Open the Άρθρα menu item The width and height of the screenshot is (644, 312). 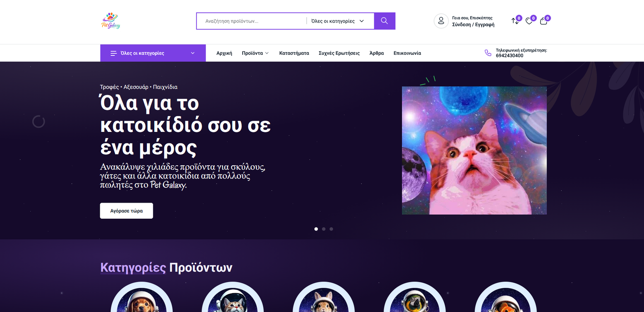[377, 53]
